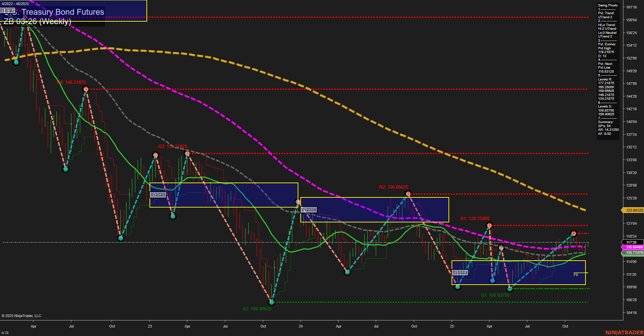Click the NinjaTrader logo in bottom right
The height and width of the screenshot is (336, 644).
625,332
